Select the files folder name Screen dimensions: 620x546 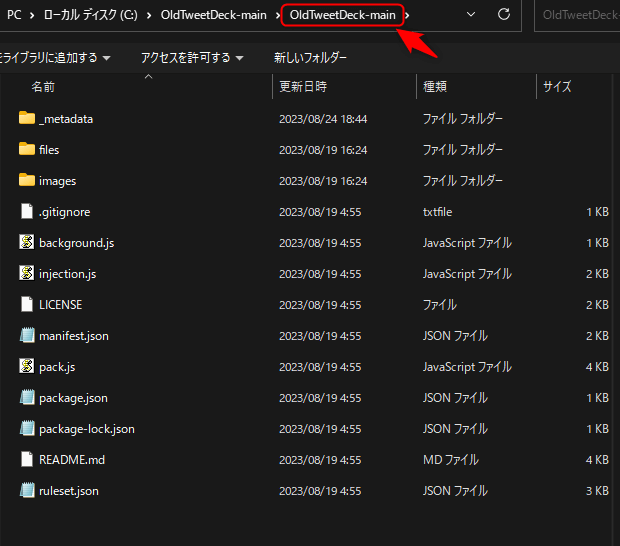pos(49,150)
